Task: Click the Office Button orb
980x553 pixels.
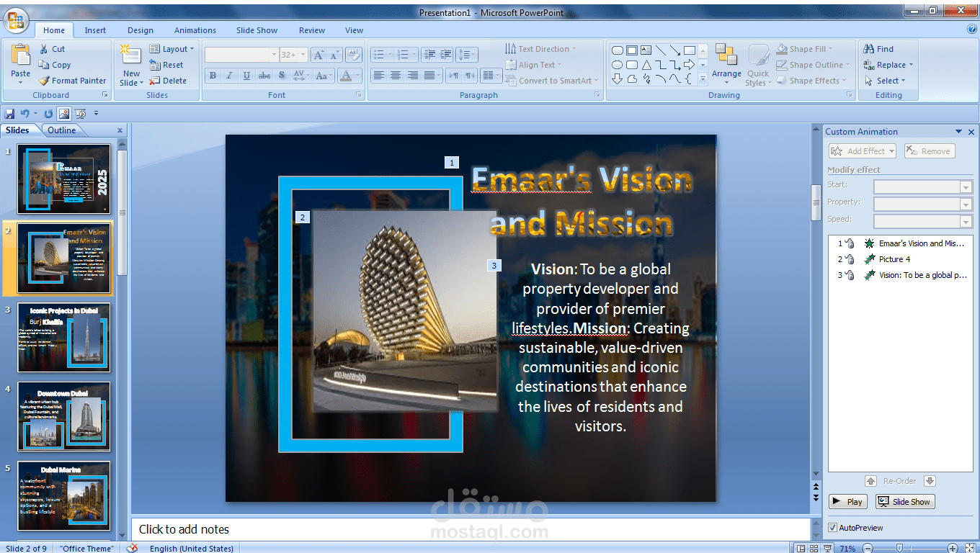Action: [x=16, y=21]
